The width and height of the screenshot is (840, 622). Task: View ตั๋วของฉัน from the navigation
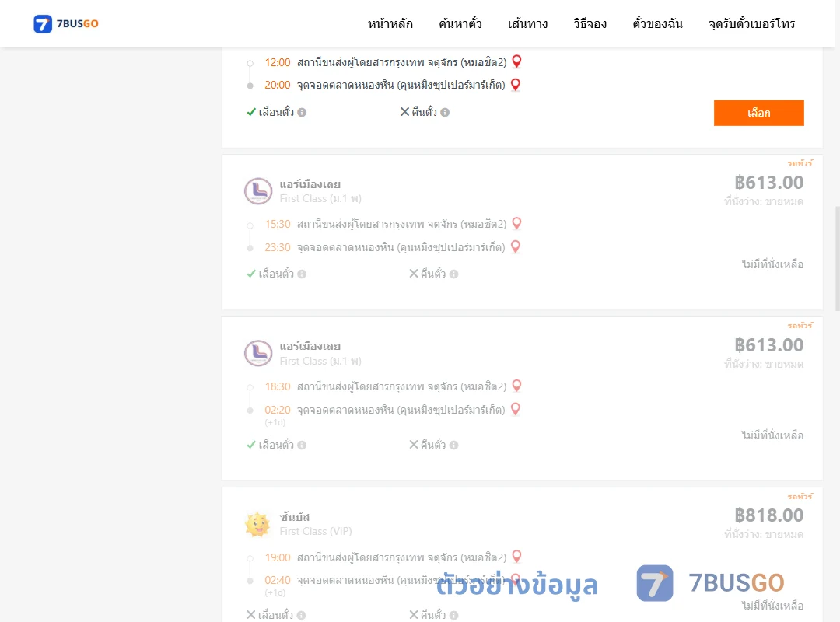coord(657,23)
